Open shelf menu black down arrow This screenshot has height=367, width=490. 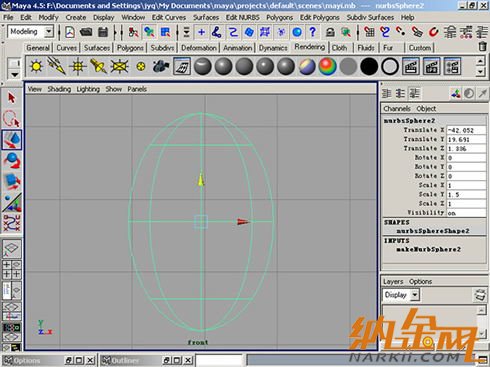(14, 74)
